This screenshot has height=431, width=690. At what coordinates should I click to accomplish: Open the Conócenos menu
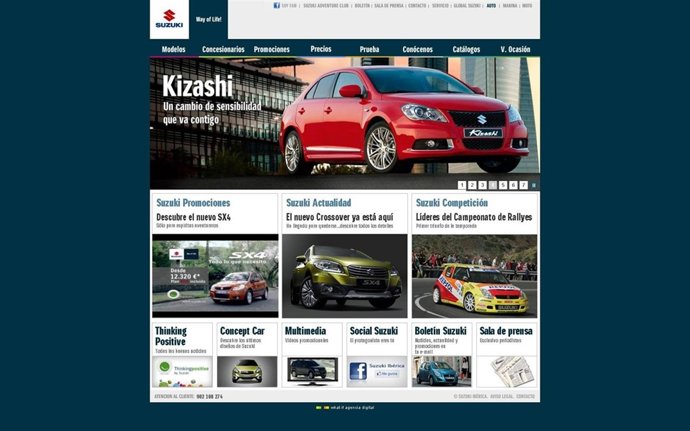tap(418, 49)
